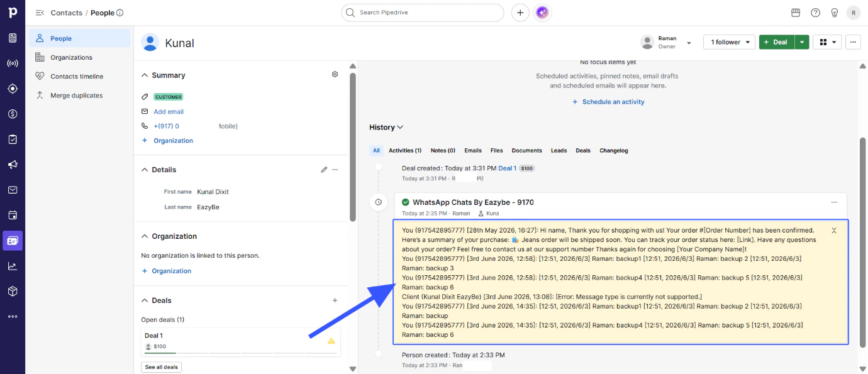868x374 pixels.
Task: Open the Campaigns megaphone icon
Action: [x=13, y=165]
